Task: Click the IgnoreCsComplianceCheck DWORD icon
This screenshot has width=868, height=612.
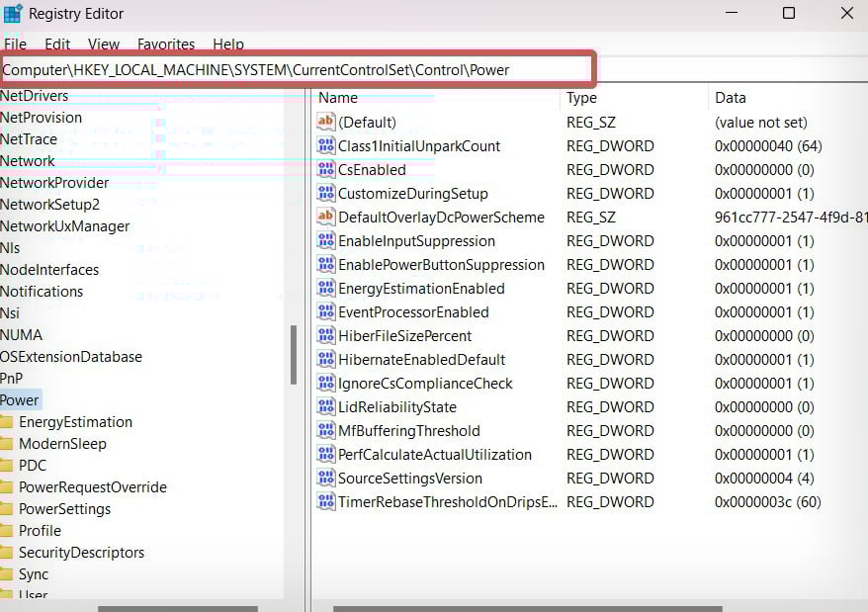Action: [x=326, y=384]
